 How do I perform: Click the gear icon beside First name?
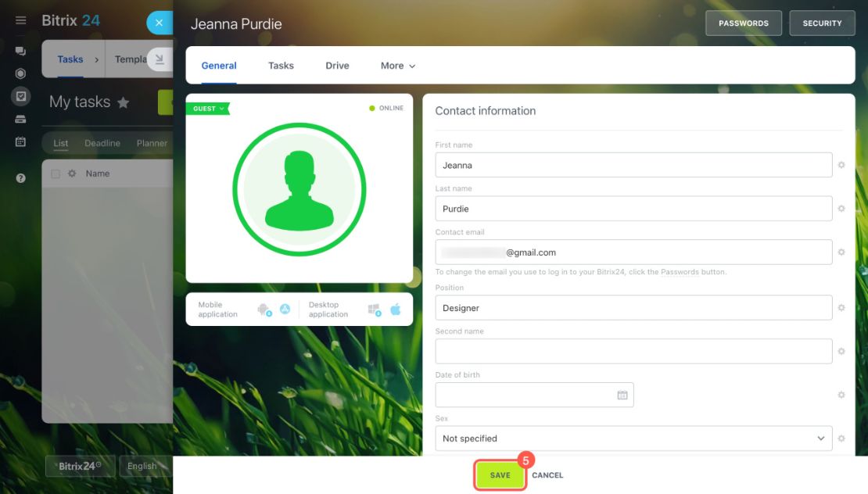coord(841,165)
